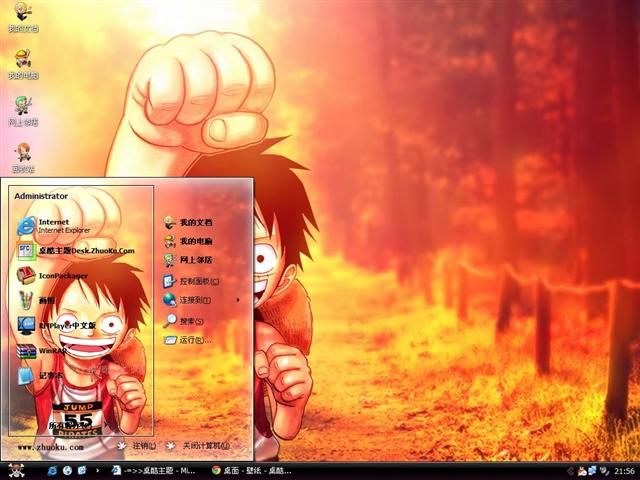
Task: Open 画图 paint program in Start menu
Action: 36,300
